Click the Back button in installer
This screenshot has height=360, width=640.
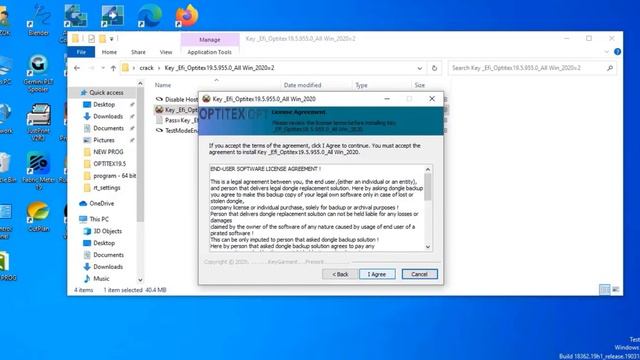340,274
